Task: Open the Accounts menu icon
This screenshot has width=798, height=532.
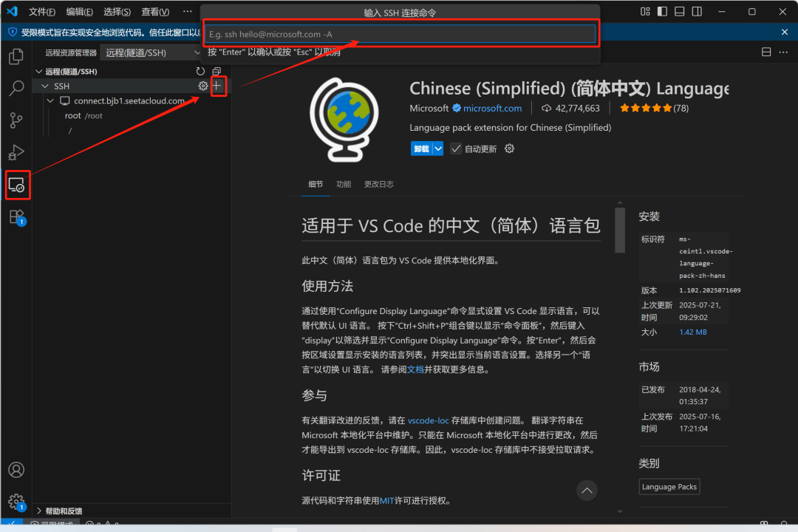Action: (16, 470)
